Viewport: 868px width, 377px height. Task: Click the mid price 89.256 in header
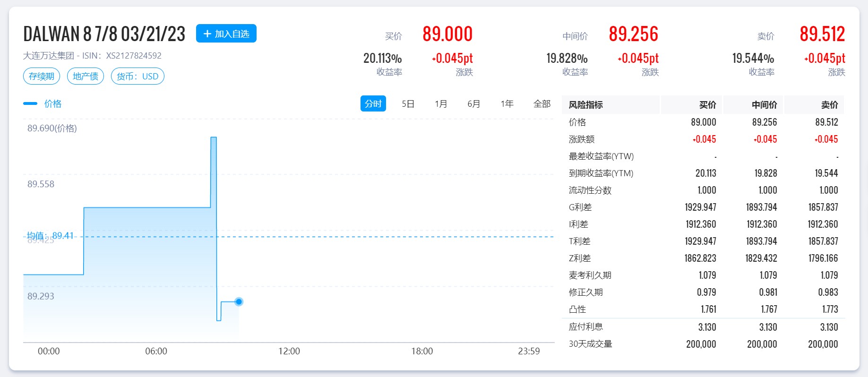pos(634,34)
